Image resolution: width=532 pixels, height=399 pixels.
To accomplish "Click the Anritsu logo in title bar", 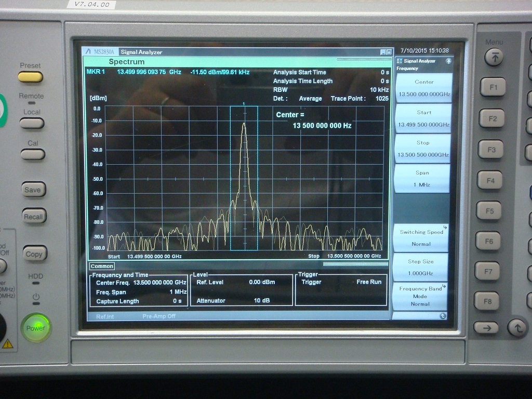I will click(x=88, y=51).
